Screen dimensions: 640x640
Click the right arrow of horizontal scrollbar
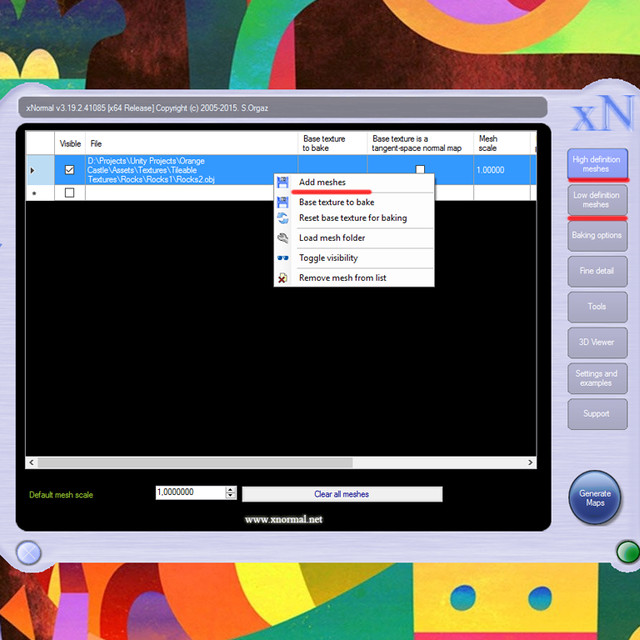pos(530,462)
